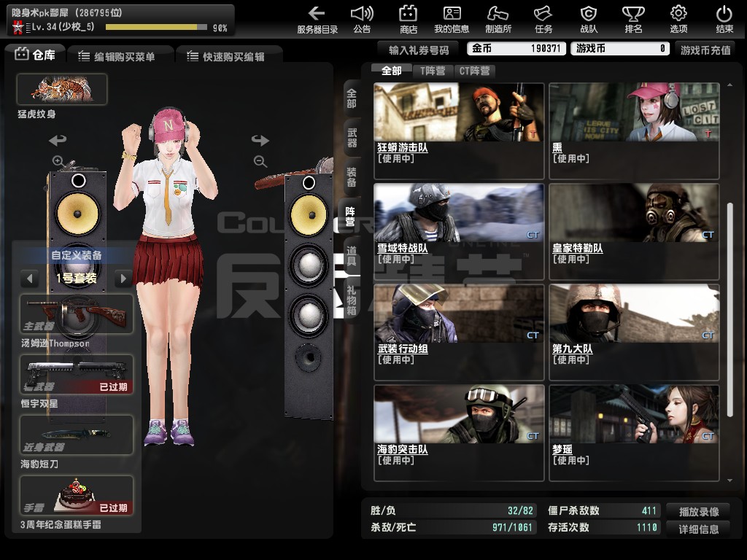747x560 pixels.
Task: Open clan (战队) shield icon
Action: click(589, 20)
